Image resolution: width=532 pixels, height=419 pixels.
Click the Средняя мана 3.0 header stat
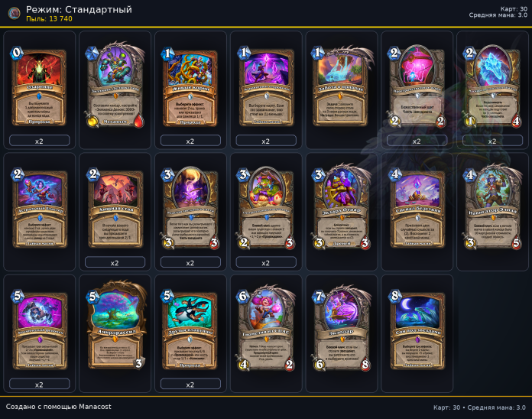pyautogui.click(x=498, y=15)
